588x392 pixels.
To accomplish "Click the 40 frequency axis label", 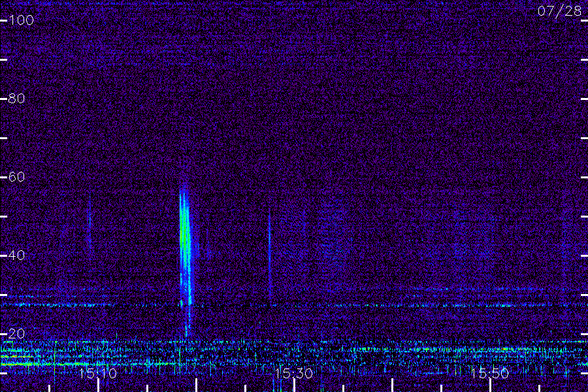I will coord(16,255).
